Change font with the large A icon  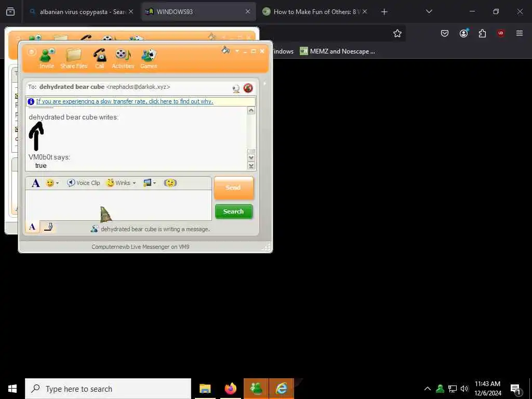pyautogui.click(x=36, y=183)
